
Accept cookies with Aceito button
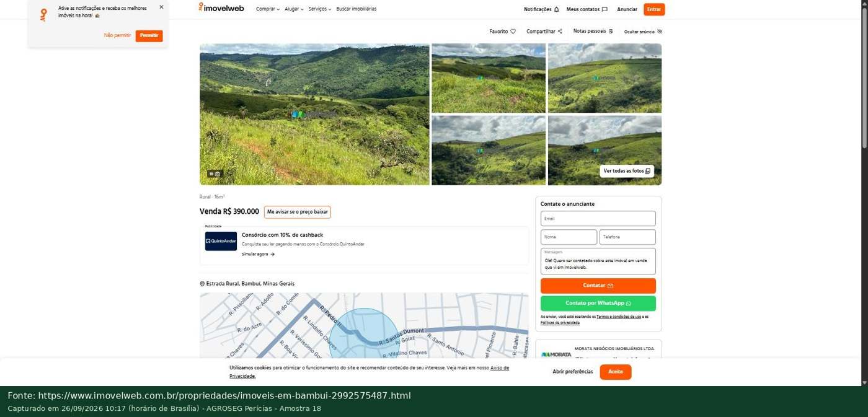[x=616, y=372]
